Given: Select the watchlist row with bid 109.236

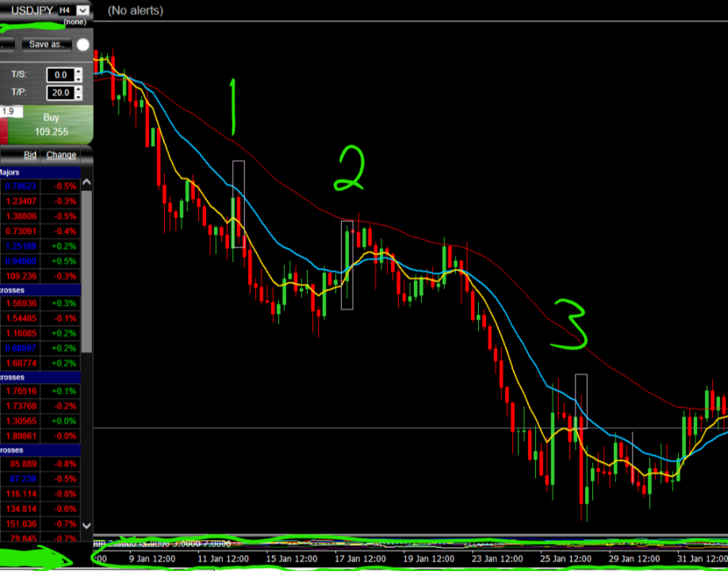Looking at the screenshot, I should 40,276.
